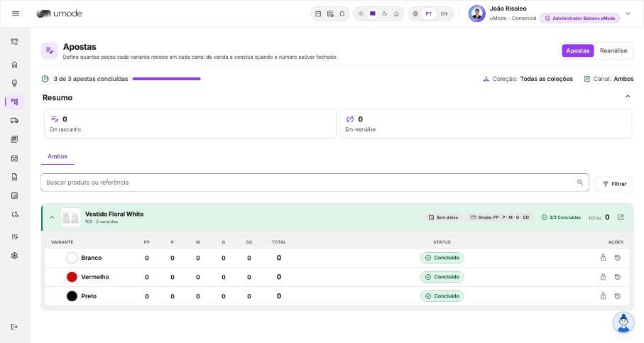The height and width of the screenshot is (343, 644).
Task: Open the hamburger menu in header
Action: coord(16,13)
